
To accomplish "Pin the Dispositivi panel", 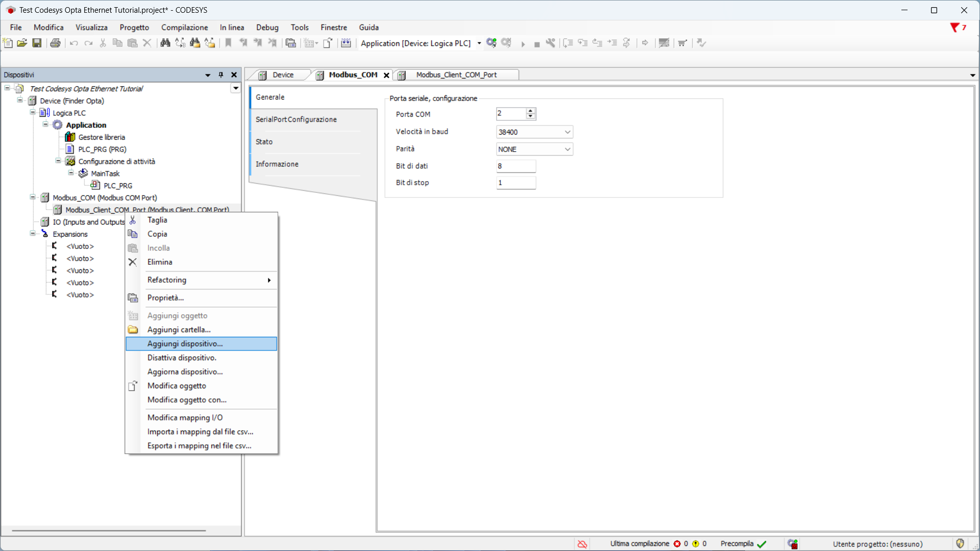I will point(221,75).
